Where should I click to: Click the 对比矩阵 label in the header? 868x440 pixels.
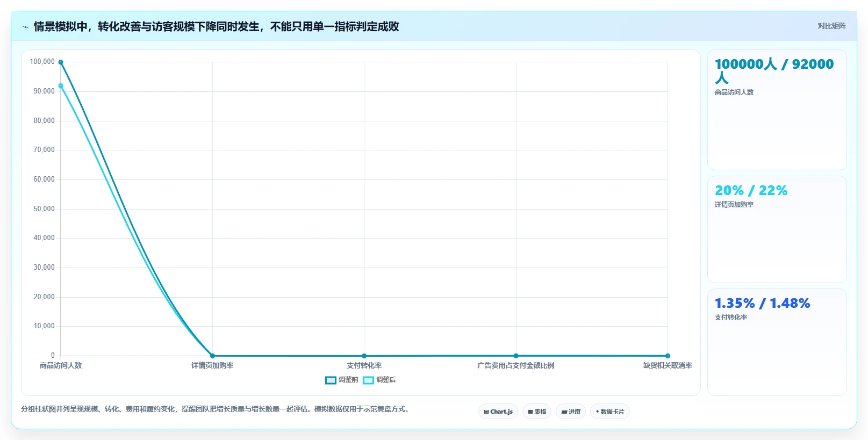[x=831, y=26]
